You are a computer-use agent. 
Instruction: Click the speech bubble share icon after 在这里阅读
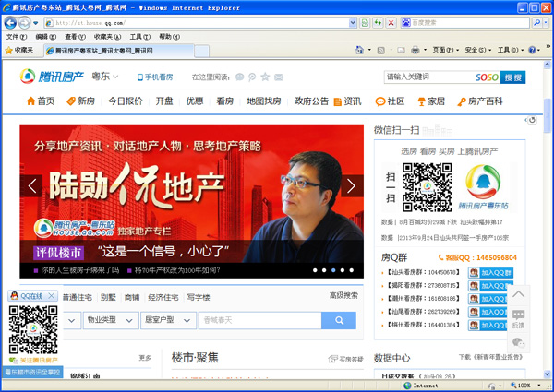coord(239,77)
